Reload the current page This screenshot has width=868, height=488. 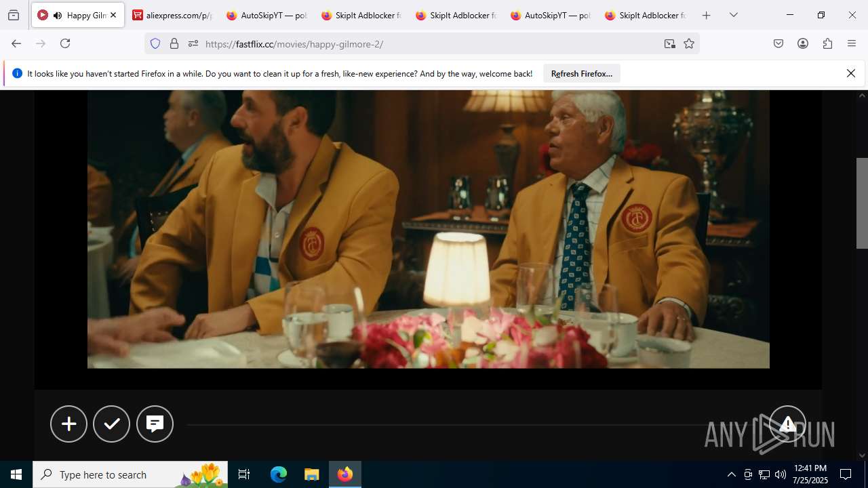pos(65,43)
